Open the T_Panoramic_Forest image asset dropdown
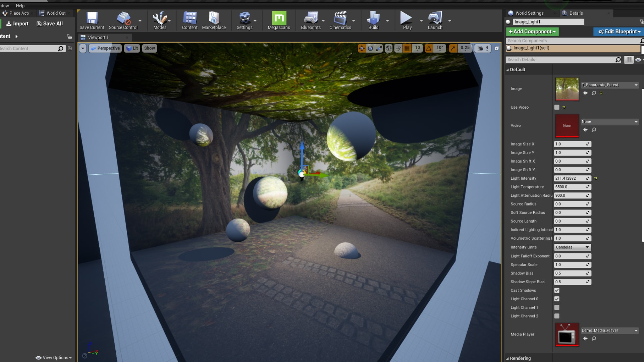The image size is (644, 362). click(609, 85)
